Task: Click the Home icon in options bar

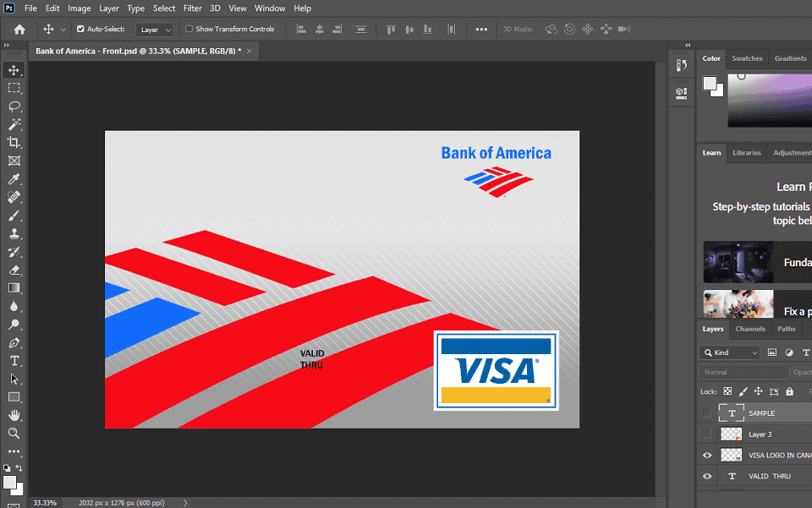Action: [19, 30]
